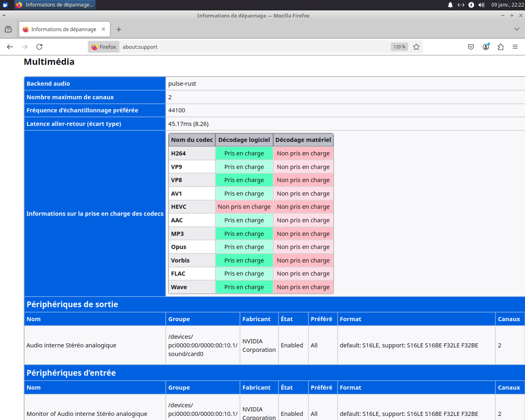The height and width of the screenshot is (420, 525).
Task: Close the Informations de dépannage tab
Action: 103,29
